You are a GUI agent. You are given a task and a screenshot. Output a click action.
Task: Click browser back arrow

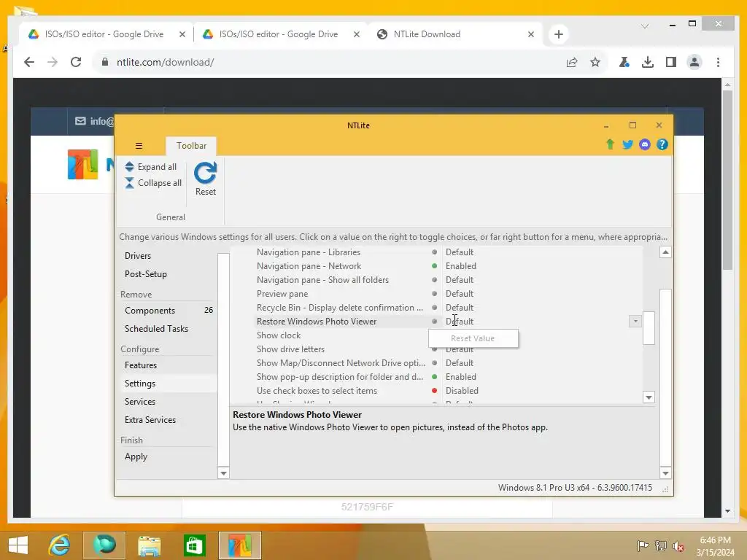(29, 62)
